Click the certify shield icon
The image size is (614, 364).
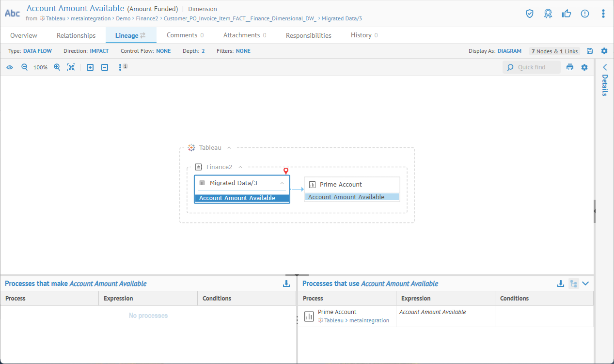530,14
